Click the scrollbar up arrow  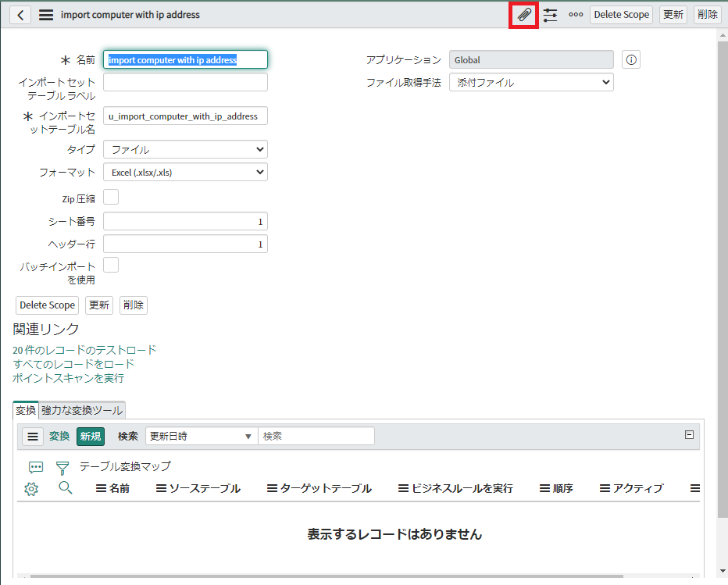tap(723, 35)
